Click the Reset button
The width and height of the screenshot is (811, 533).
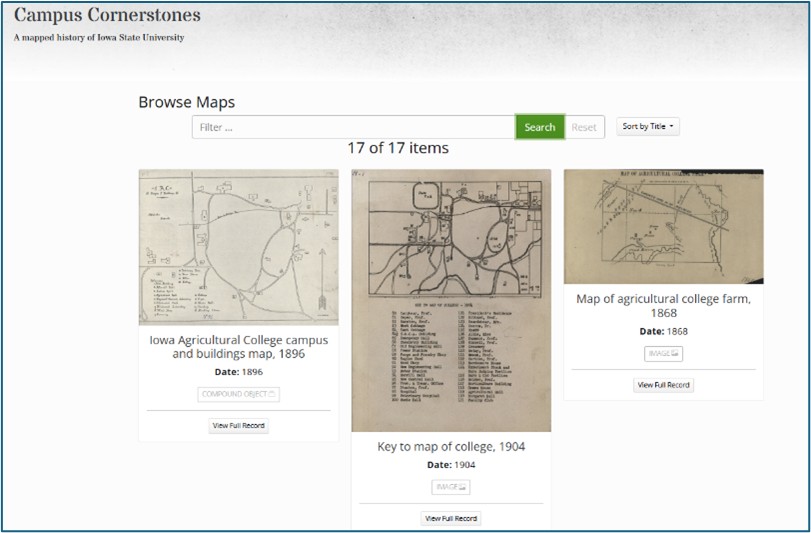[x=584, y=127]
